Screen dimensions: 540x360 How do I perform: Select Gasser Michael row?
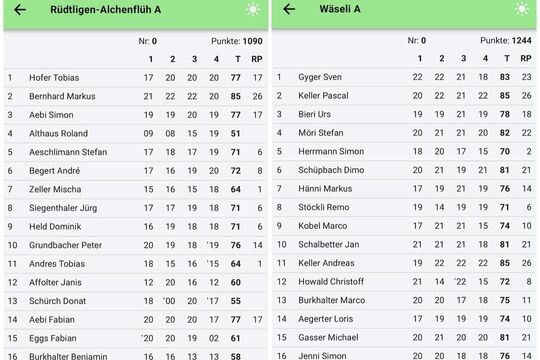[404, 338]
